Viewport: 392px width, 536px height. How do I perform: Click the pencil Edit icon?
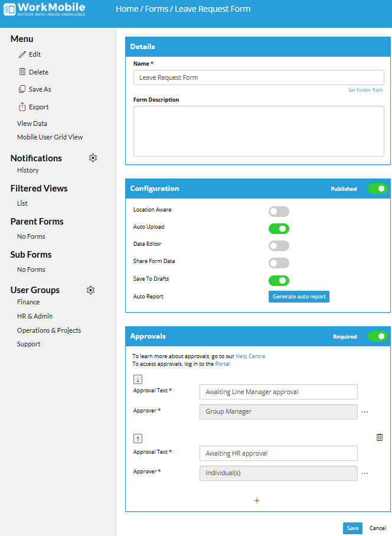(22, 54)
